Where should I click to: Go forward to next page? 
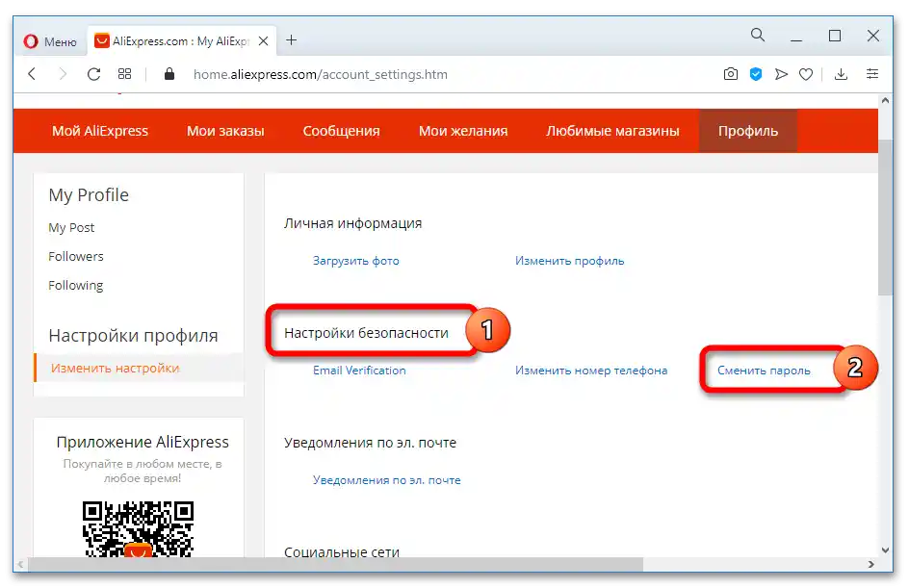point(63,74)
